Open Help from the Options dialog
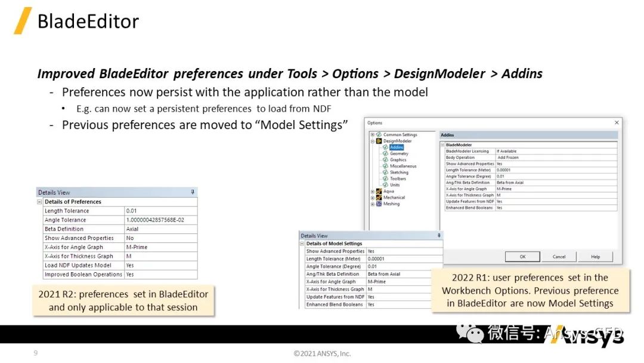Image resolution: width=644 pixels, height=363 pixels. [595, 257]
